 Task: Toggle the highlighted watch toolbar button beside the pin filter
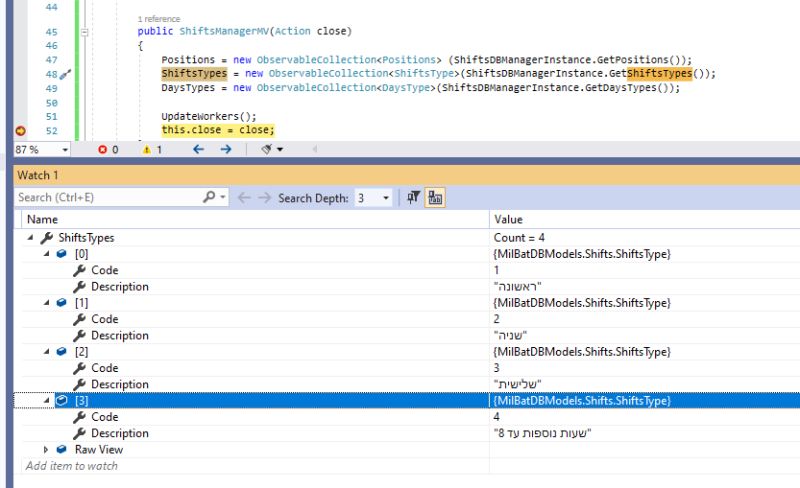click(435, 198)
